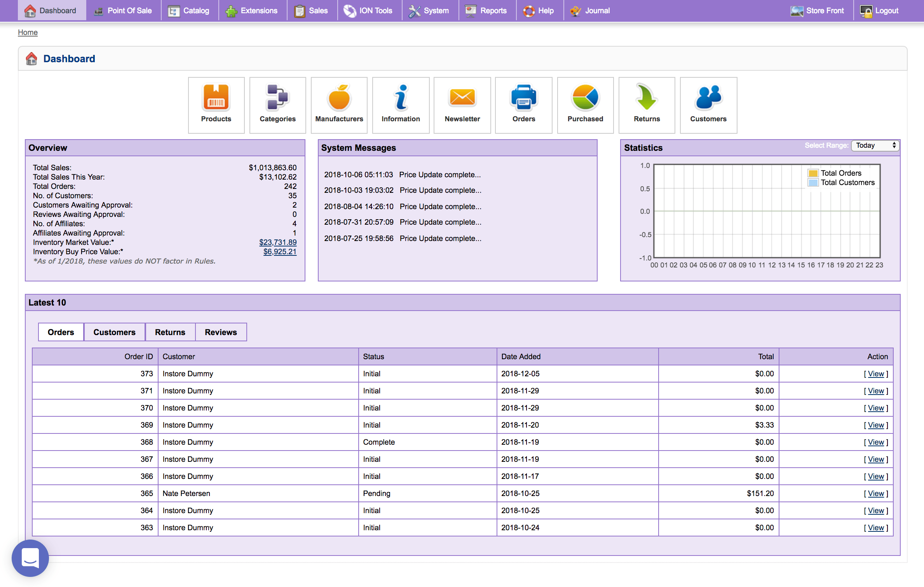Open the Purchased pie chart icon
The image size is (924, 587).
pyautogui.click(x=585, y=104)
